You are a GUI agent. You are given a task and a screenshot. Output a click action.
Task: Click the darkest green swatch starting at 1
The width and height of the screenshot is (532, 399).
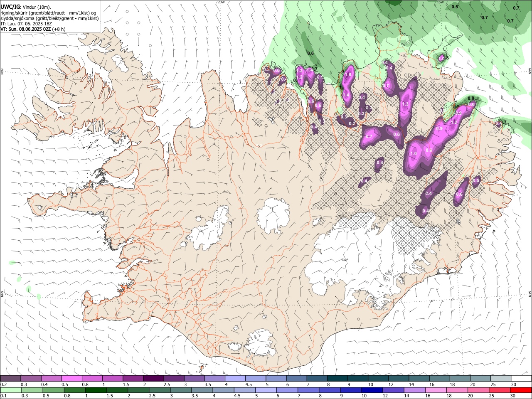tap(96, 390)
